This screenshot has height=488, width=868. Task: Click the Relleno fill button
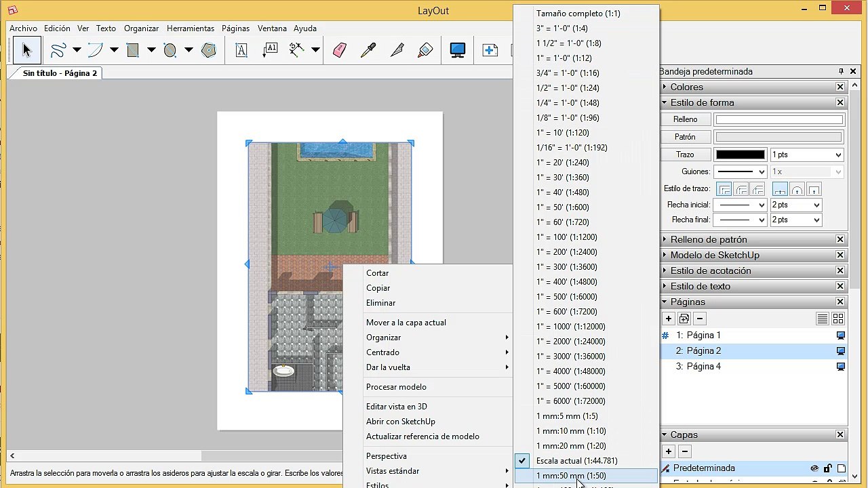click(x=686, y=119)
